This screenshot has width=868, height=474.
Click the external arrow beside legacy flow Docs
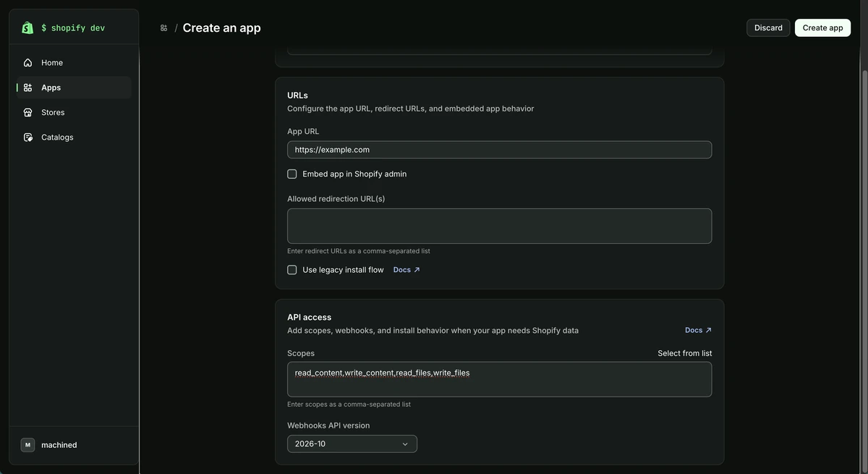point(417,270)
